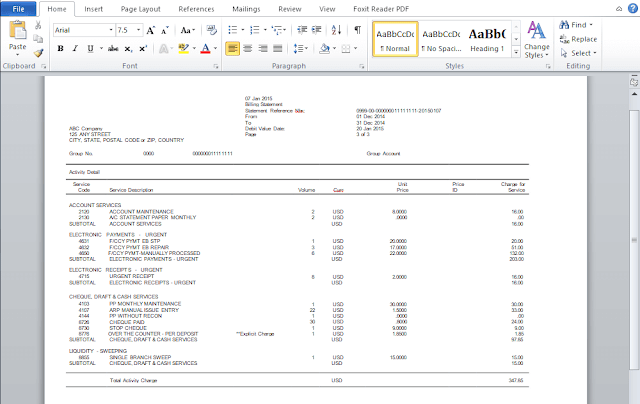Minimize the ribbon caret
640x404 pixels.
(619, 9)
